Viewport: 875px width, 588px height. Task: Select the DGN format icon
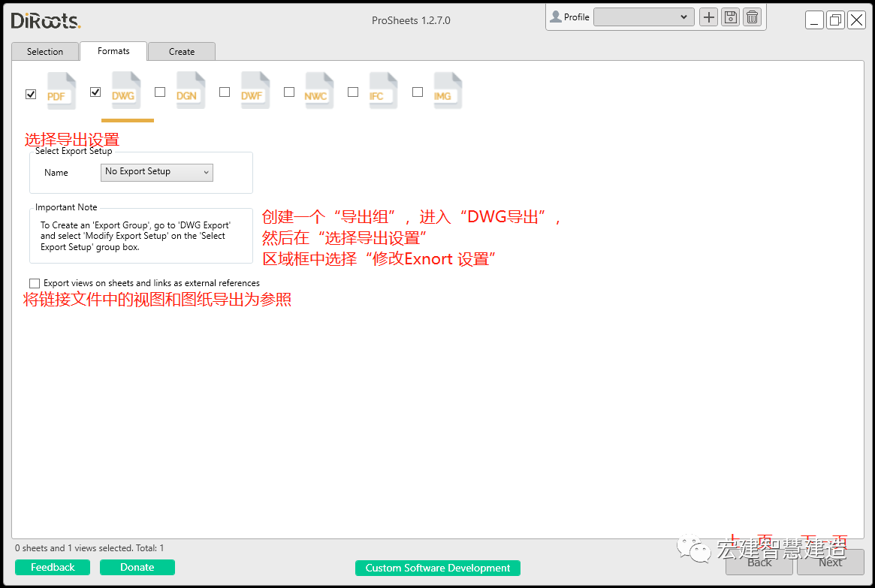coord(190,90)
